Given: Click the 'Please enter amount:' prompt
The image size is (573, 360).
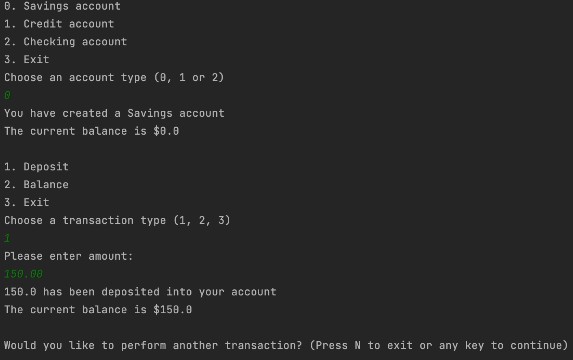Looking at the screenshot, I should point(69,256).
